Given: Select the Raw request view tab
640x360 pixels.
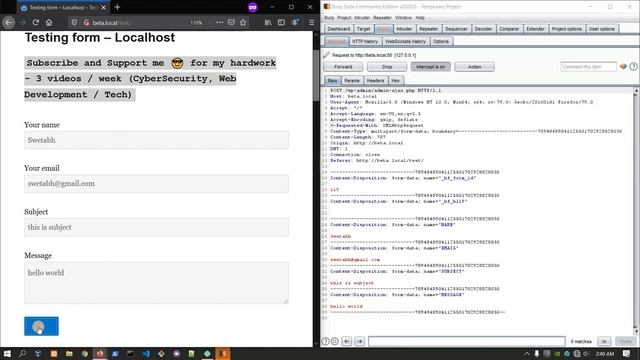Looking at the screenshot, I should pyautogui.click(x=332, y=80).
